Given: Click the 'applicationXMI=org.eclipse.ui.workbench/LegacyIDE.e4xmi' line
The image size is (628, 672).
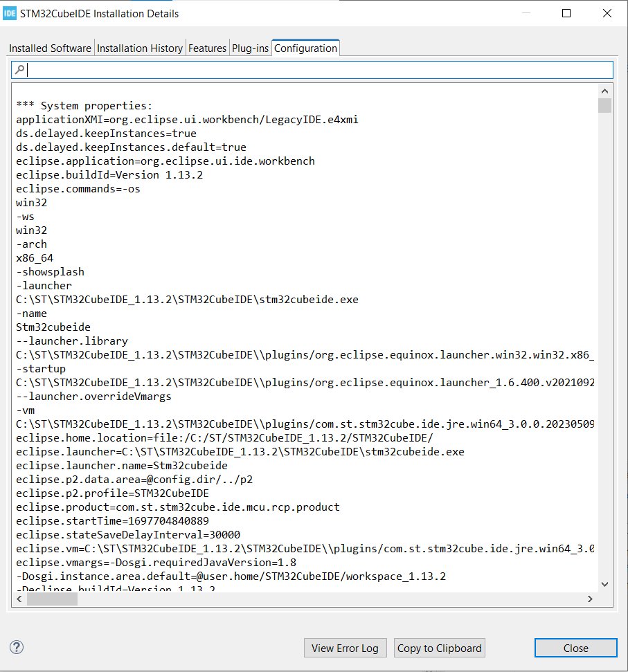Looking at the screenshot, I should [x=187, y=120].
